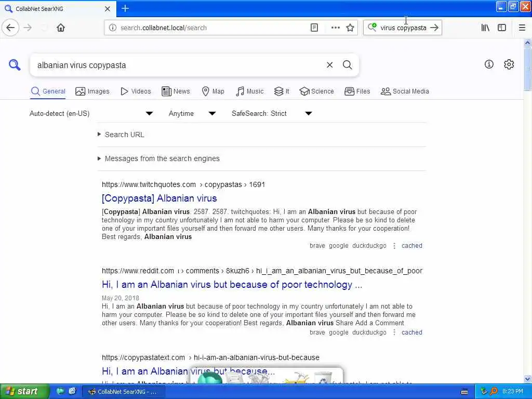The height and width of the screenshot is (399, 532).
Task: Click the browser back arrow
Action: pos(10,28)
